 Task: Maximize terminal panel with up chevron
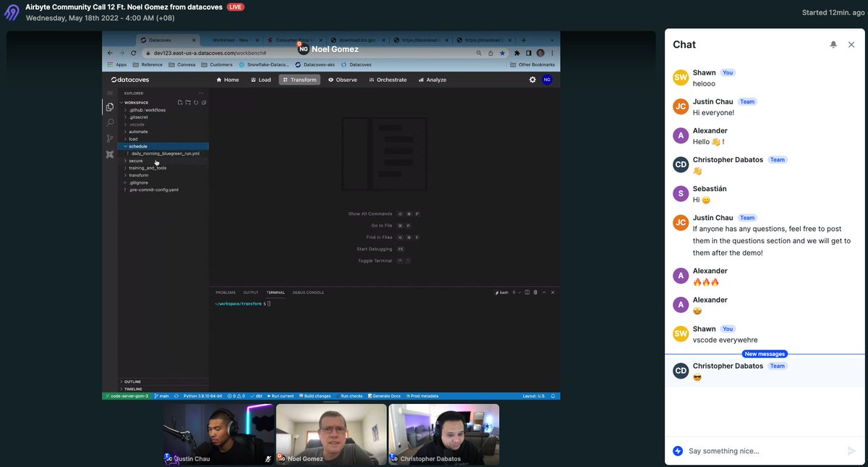click(545, 293)
